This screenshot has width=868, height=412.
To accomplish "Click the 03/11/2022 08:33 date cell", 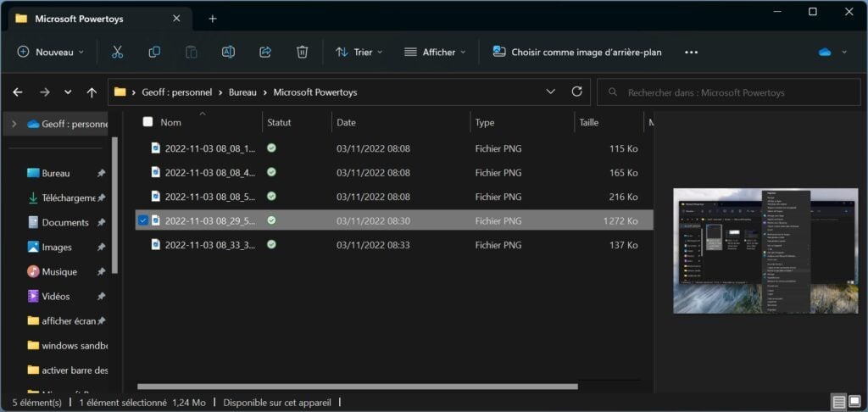I will click(373, 244).
